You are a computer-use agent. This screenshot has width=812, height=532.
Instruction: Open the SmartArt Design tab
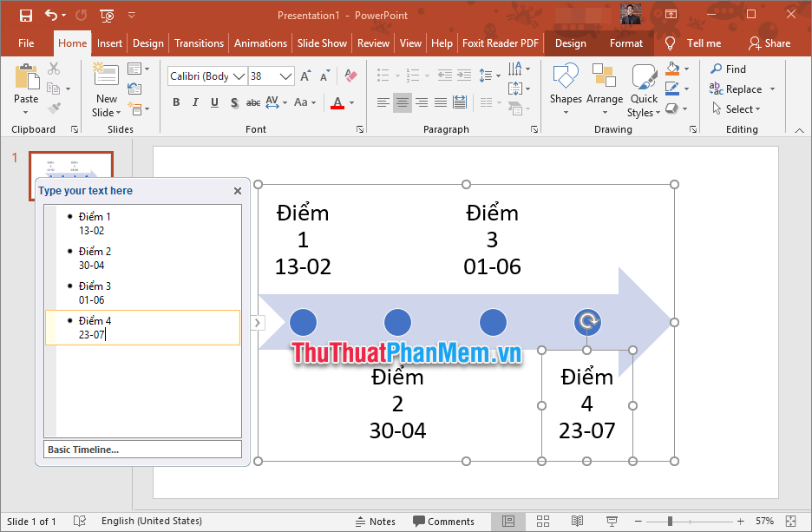point(571,43)
